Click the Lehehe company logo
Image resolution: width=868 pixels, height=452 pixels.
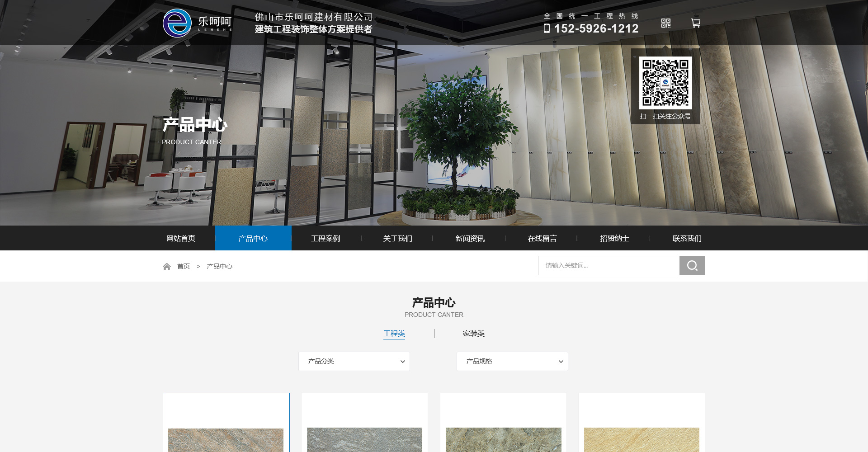tap(197, 23)
